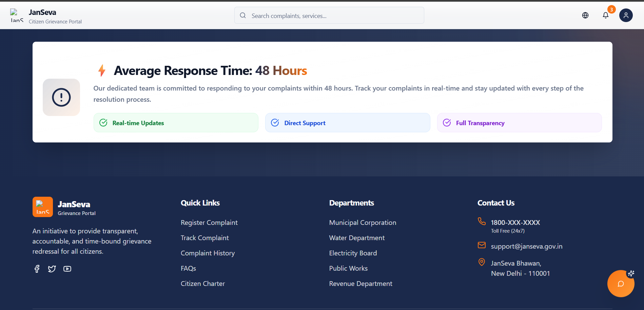Open the Citizen Charter link
This screenshot has width=644, height=310.
[x=202, y=284]
